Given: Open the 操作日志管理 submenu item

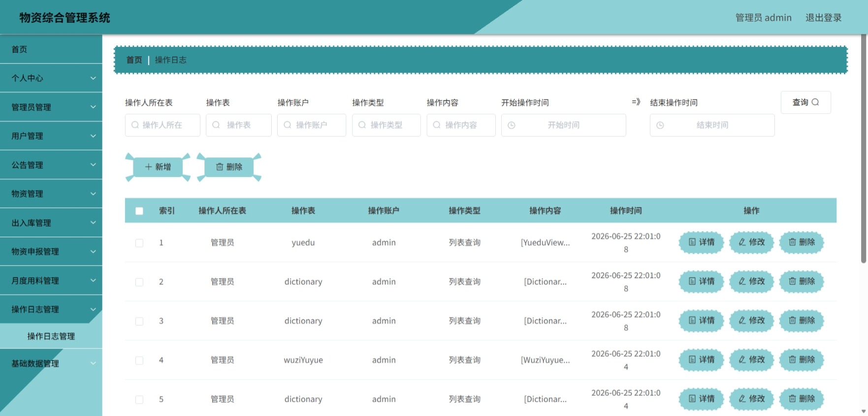Looking at the screenshot, I should pos(51,336).
